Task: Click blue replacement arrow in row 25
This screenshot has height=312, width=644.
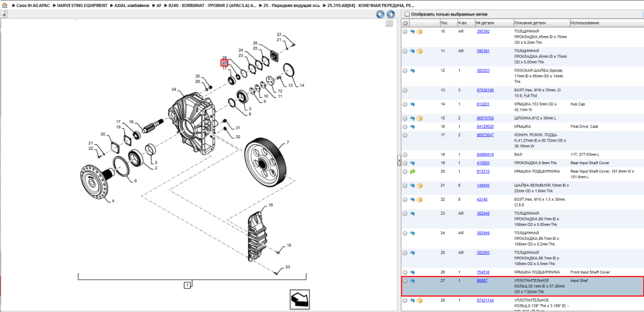Action: pyautogui.click(x=412, y=253)
